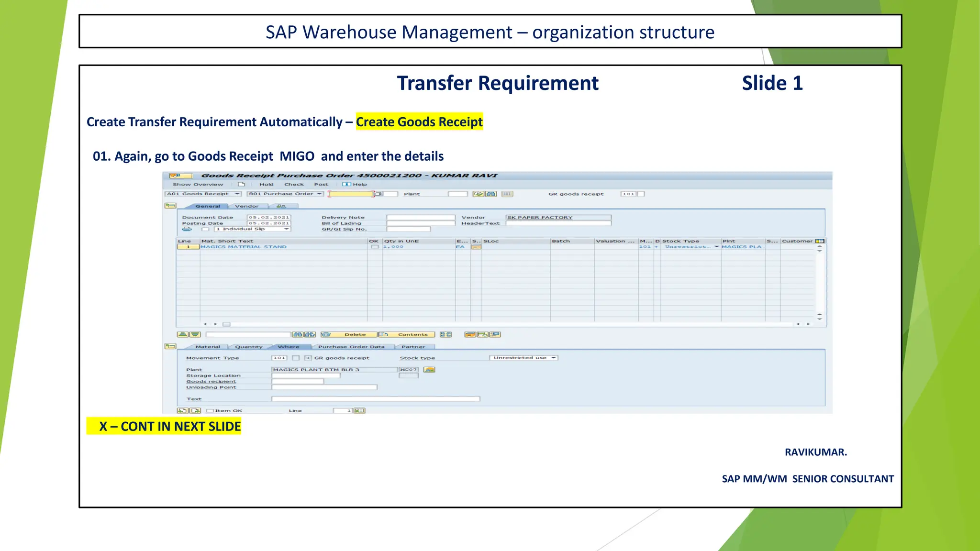Open the Material item tab
980x551 pixels.
point(208,347)
